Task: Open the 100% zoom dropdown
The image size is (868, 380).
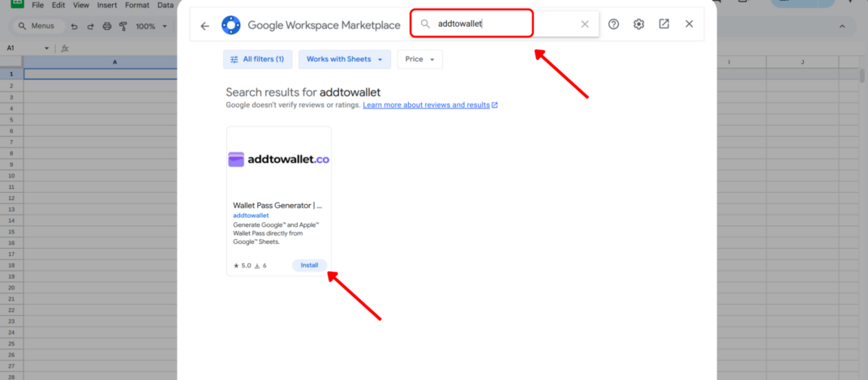Action: pyautogui.click(x=150, y=27)
